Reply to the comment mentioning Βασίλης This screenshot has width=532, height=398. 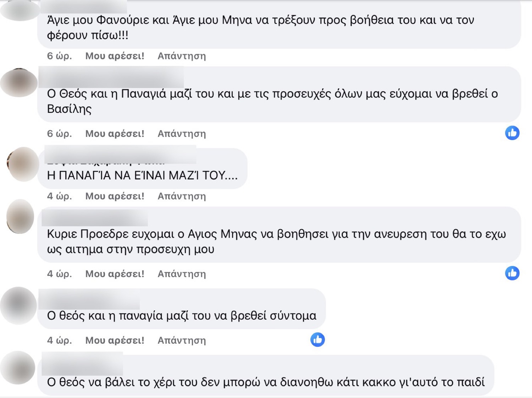click(182, 134)
